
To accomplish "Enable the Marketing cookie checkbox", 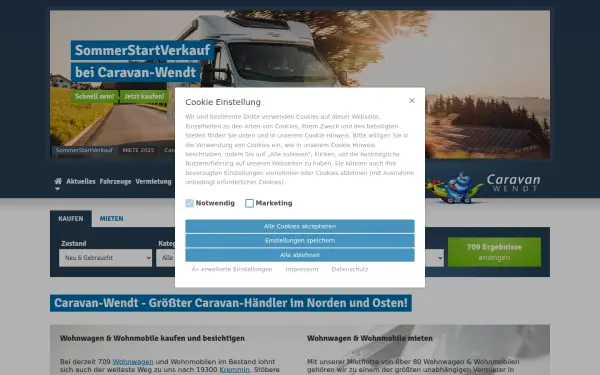I will (x=249, y=203).
